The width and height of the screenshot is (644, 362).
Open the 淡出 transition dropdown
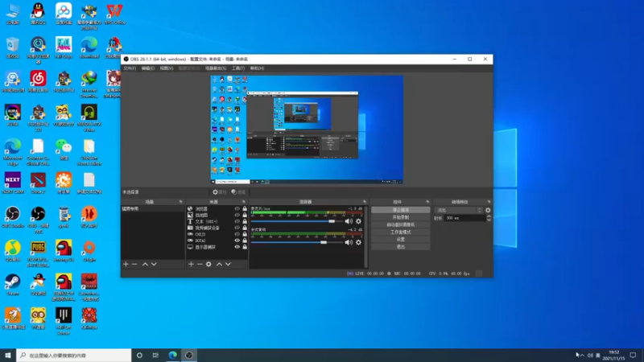tap(459, 210)
